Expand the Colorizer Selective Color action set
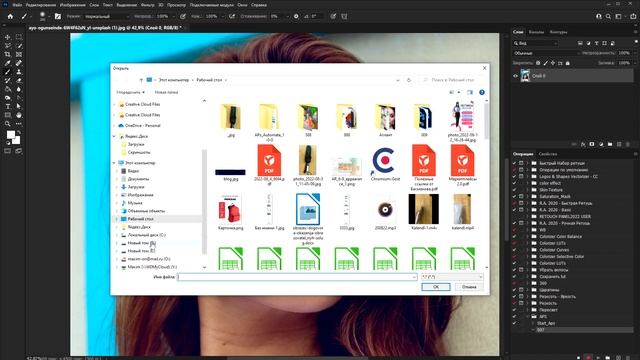The width and height of the screenshot is (640, 360). [527, 256]
